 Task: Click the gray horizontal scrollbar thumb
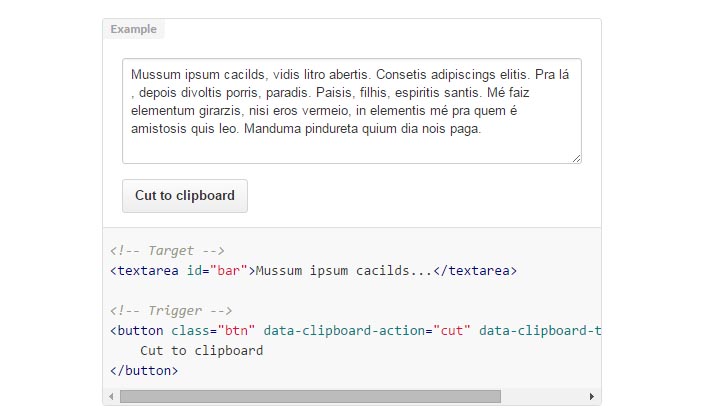coord(310,396)
